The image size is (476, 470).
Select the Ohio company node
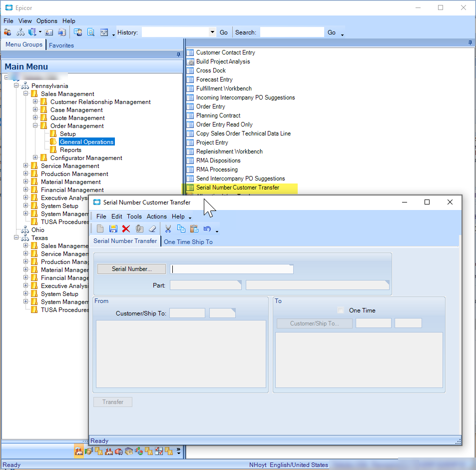point(37,229)
